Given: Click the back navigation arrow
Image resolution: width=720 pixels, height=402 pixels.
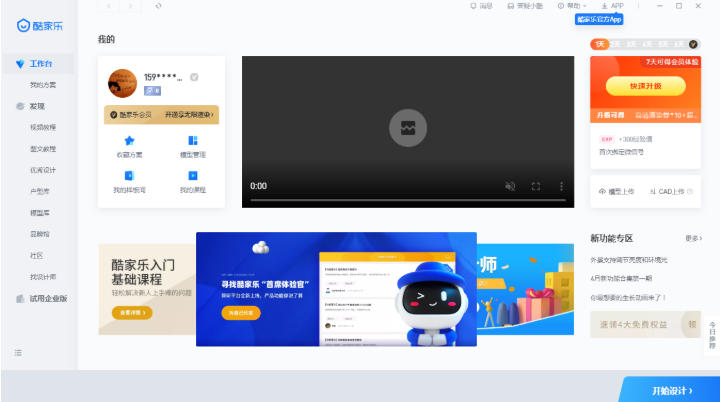Looking at the screenshot, I should click(109, 6).
